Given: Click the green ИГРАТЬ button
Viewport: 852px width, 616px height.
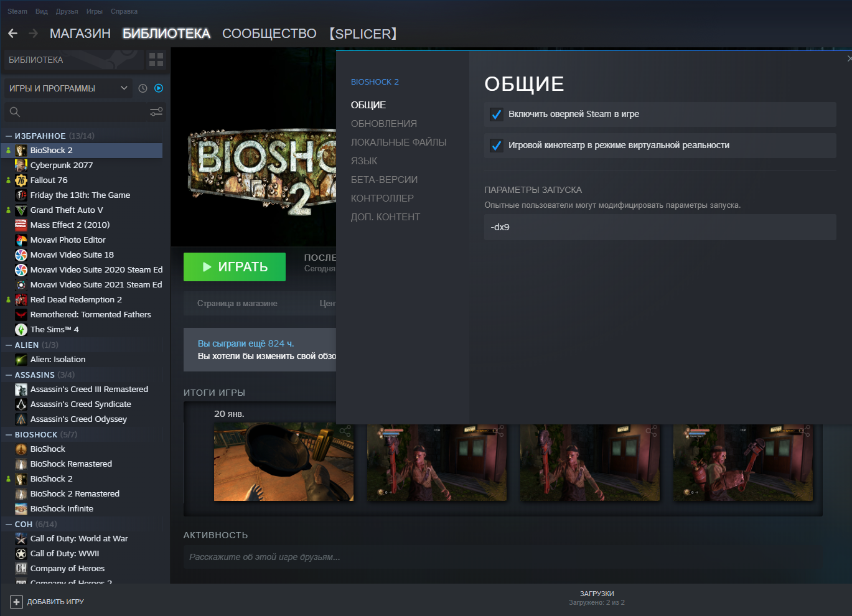Looking at the screenshot, I should [235, 267].
